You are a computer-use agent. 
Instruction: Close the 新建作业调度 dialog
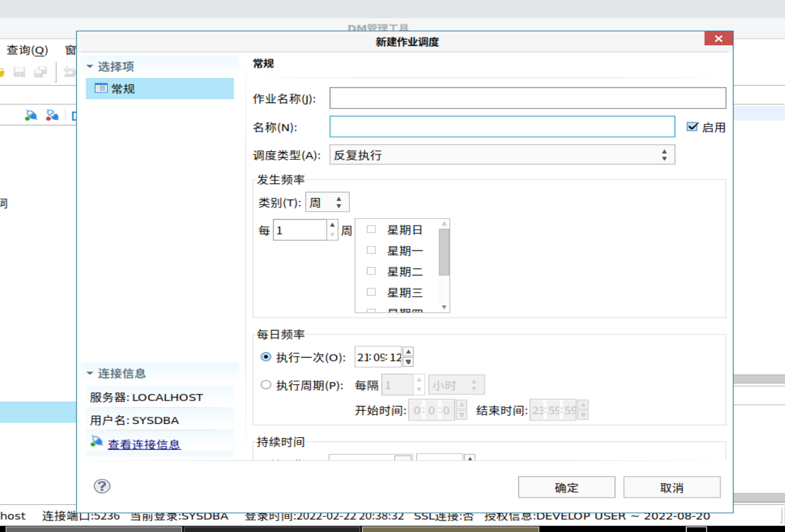click(x=718, y=39)
